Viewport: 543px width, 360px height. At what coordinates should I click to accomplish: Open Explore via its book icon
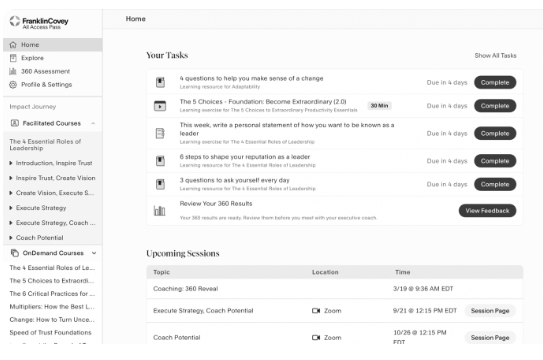click(13, 58)
